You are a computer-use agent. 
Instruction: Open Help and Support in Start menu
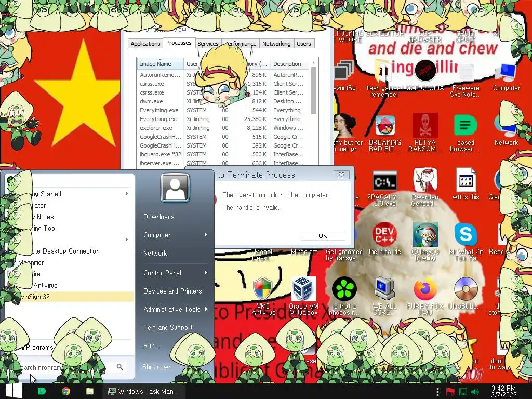[168, 327]
